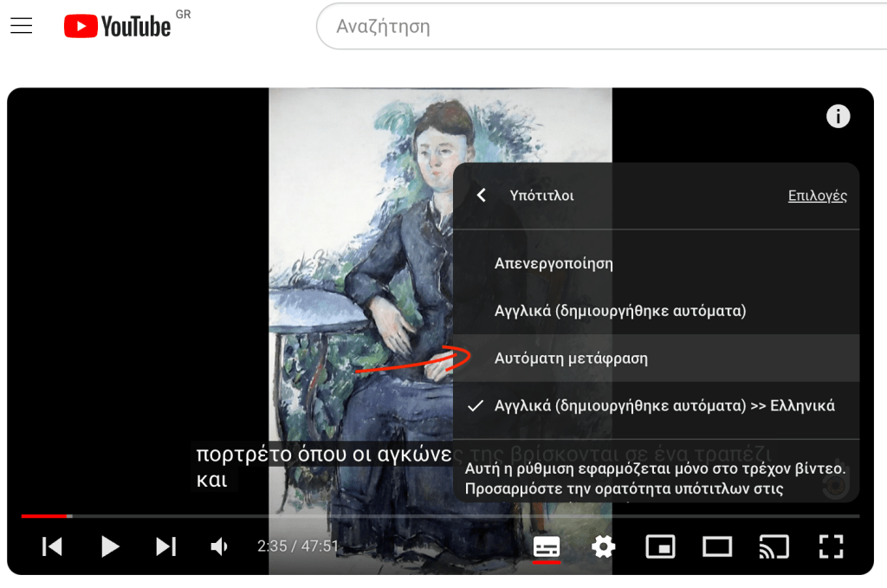Skip to next video
The height and width of the screenshot is (588, 887).
point(165,546)
